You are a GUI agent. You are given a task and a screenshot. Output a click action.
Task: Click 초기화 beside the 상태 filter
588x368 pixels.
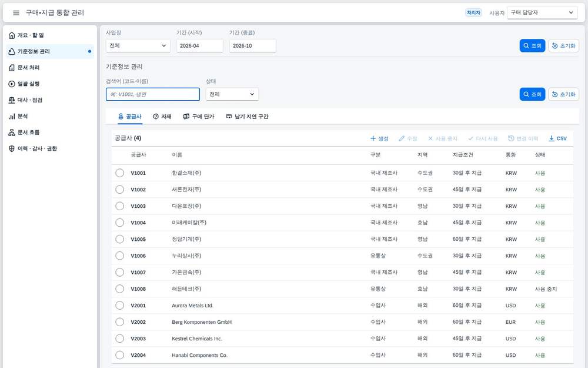pyautogui.click(x=564, y=94)
